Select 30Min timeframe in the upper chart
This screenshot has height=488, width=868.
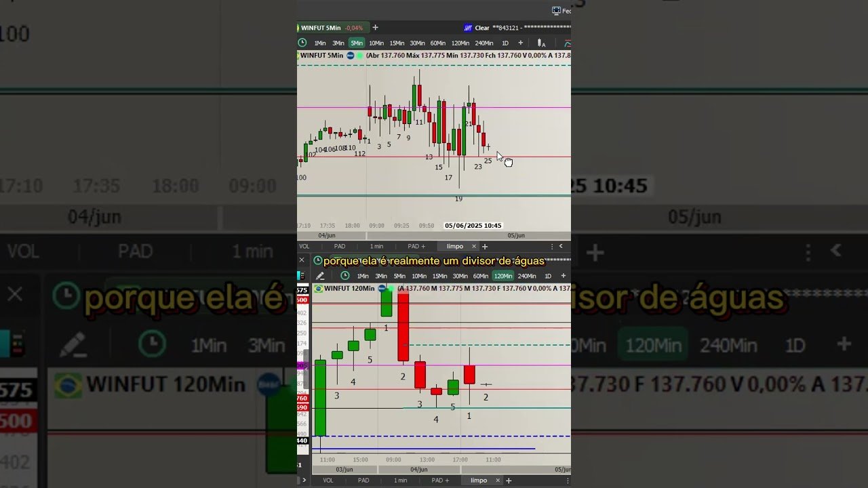[417, 43]
